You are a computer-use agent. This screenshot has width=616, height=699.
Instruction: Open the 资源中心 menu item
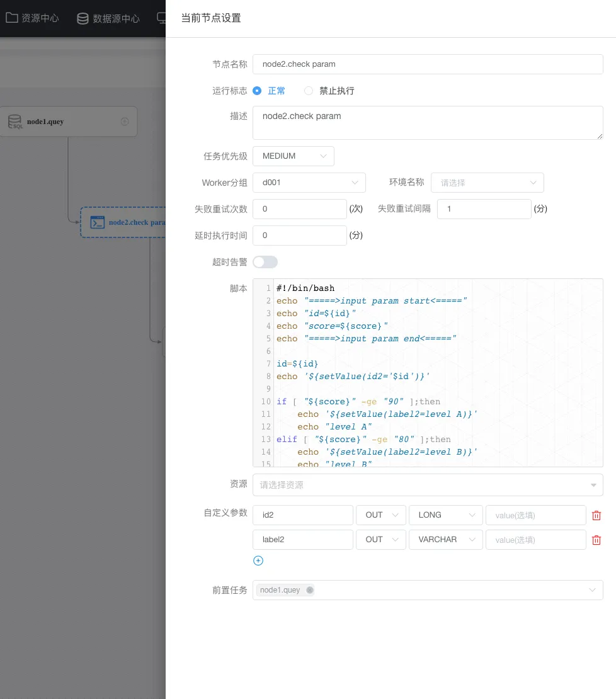(32, 18)
